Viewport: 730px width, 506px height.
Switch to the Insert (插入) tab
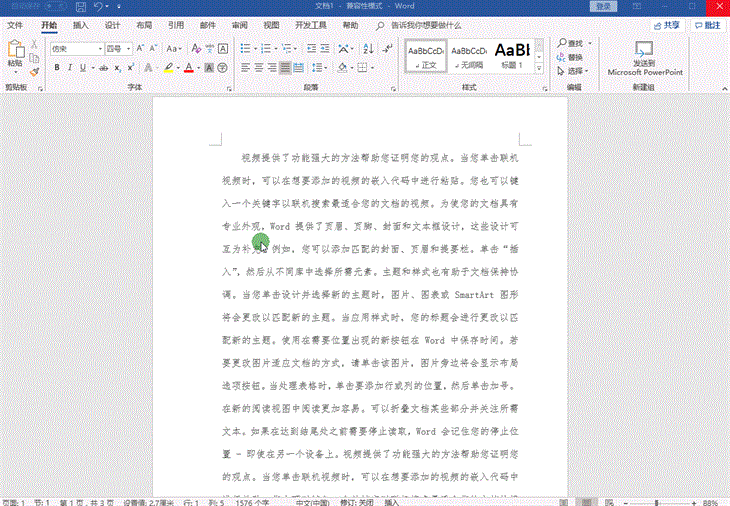80,25
